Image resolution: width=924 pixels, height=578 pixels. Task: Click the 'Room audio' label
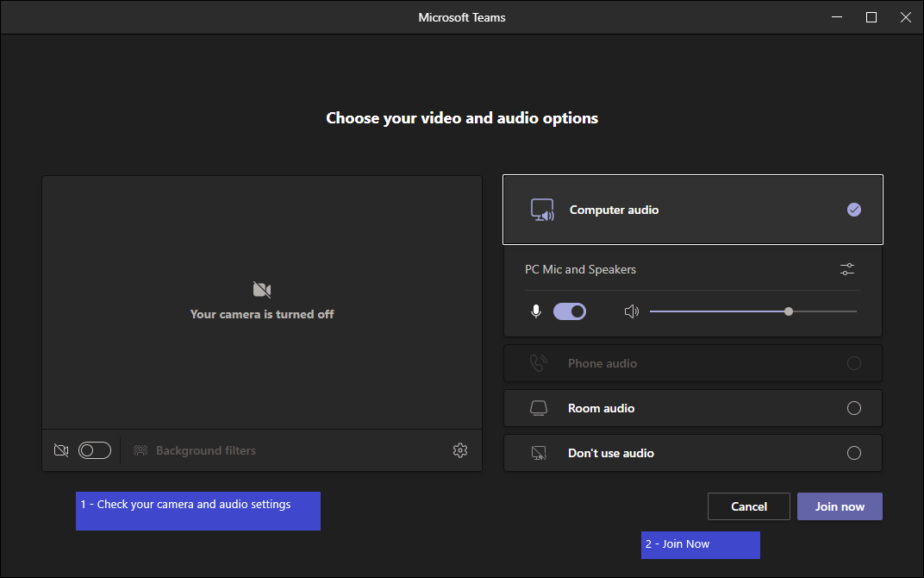[x=601, y=408]
